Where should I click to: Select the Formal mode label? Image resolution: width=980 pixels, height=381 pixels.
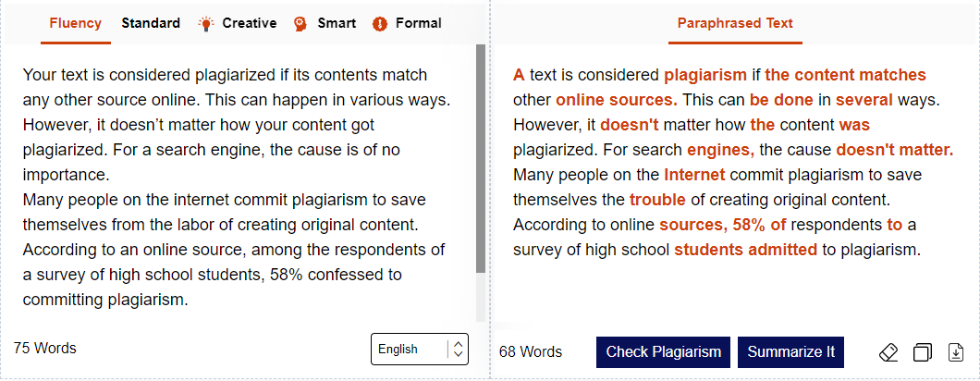coord(418,23)
